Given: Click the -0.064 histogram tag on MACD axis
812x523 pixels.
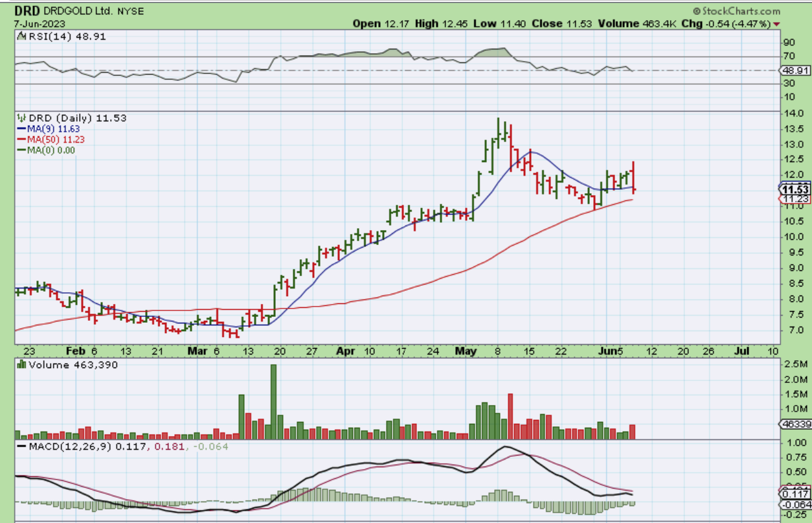Looking at the screenshot, I should 794,504.
